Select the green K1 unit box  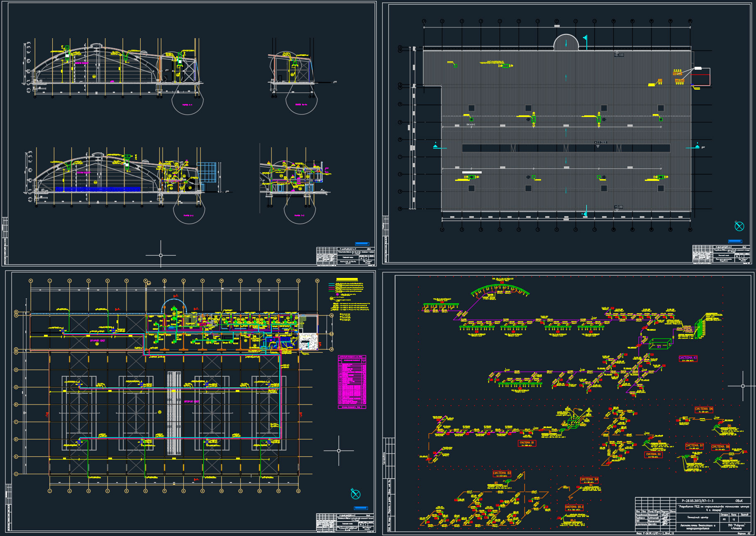click(x=660, y=344)
